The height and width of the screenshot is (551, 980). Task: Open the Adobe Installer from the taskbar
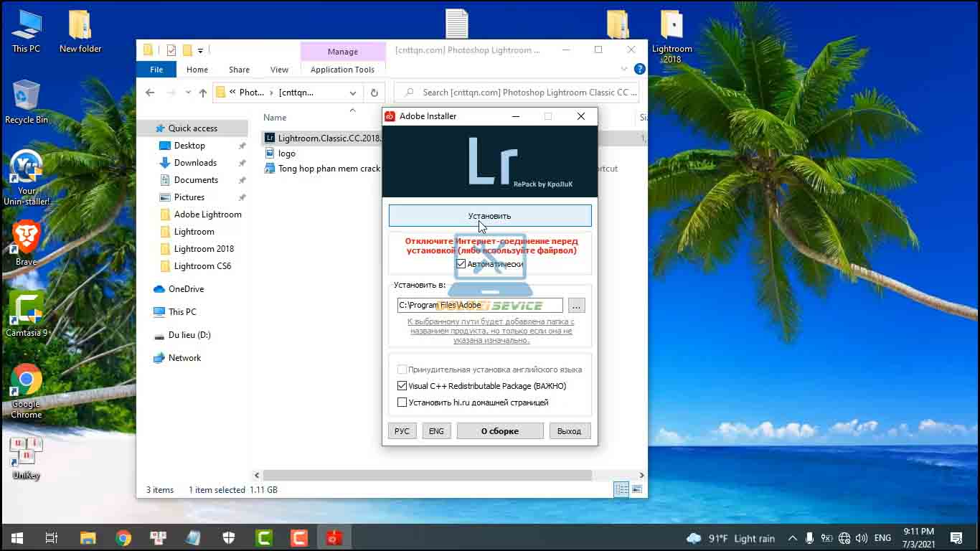334,537
